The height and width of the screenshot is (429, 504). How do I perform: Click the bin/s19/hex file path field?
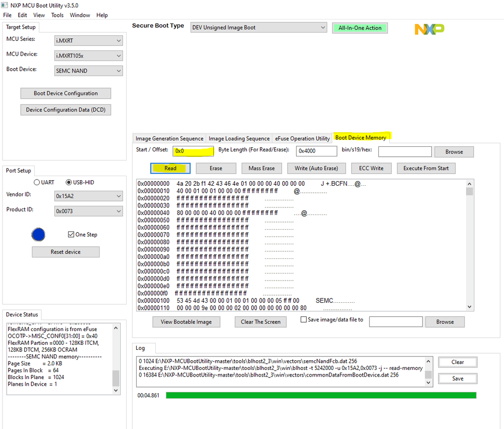(x=405, y=152)
